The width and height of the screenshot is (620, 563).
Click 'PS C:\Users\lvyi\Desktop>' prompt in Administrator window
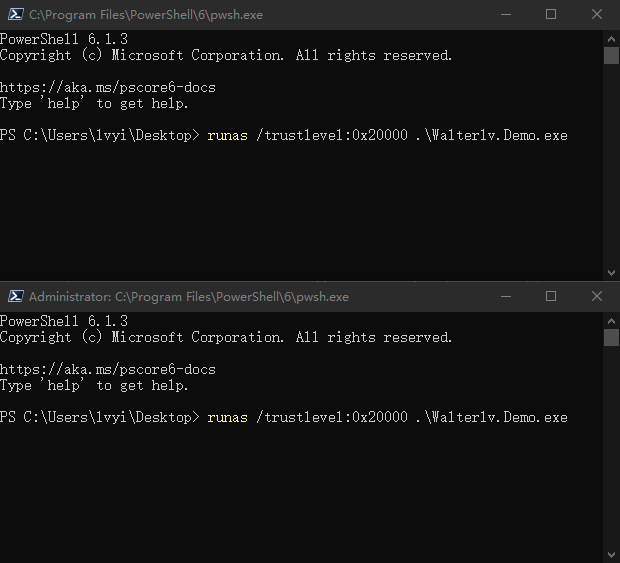(100, 417)
